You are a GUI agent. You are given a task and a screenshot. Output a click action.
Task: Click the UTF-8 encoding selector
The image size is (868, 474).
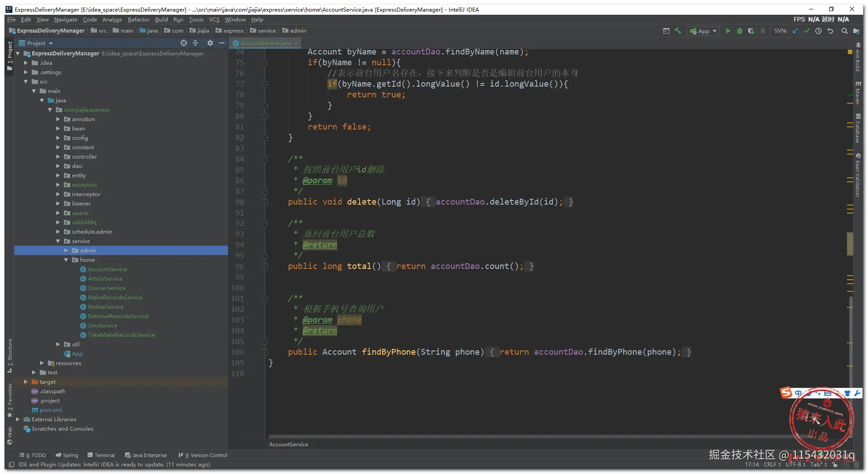tap(796, 465)
